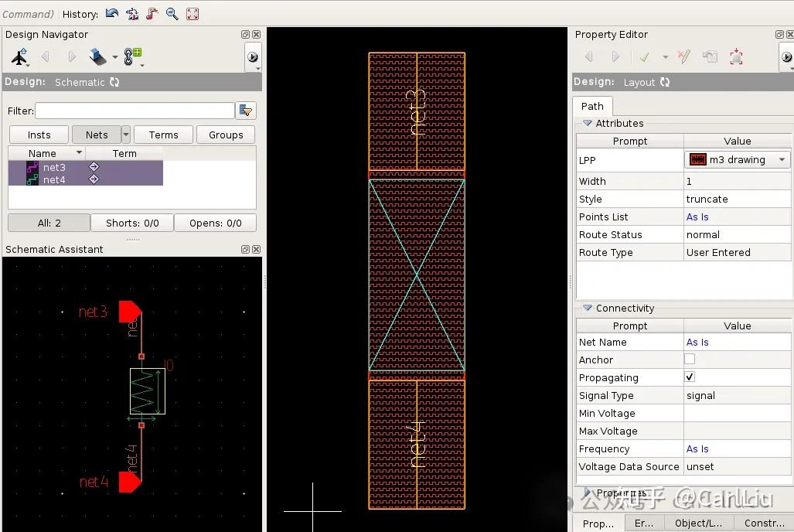Screen dimensions: 794x532
Task: Click the funnel filter icon beside Filter field
Action: tap(247, 111)
